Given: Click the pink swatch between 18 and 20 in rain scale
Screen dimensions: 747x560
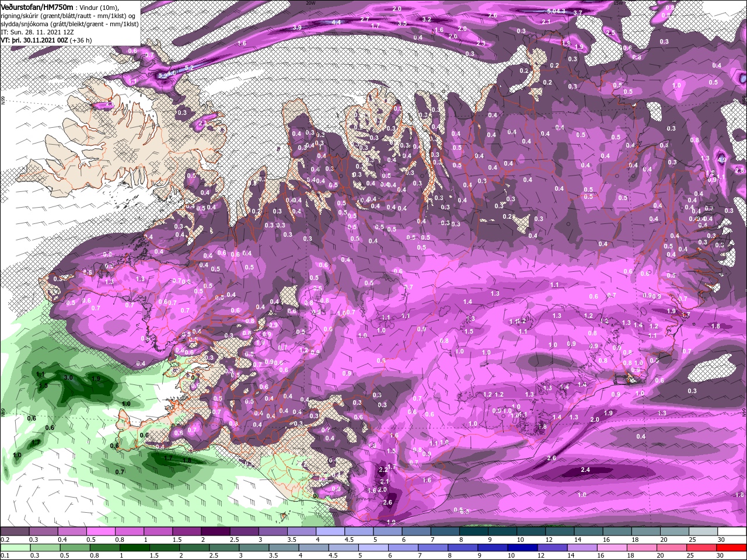Looking at the screenshot, I should coord(642,548).
